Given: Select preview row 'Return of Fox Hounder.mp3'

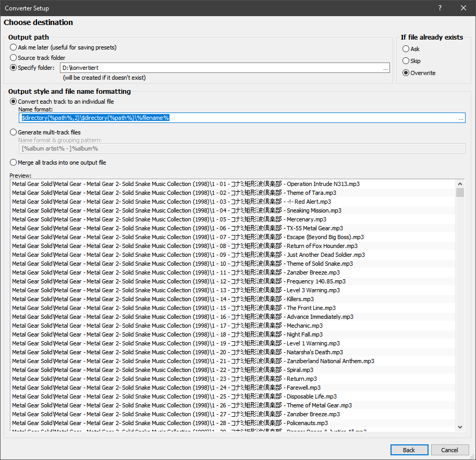Looking at the screenshot, I should pos(233,246).
